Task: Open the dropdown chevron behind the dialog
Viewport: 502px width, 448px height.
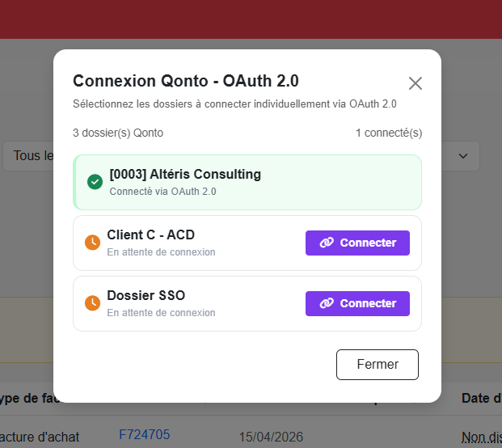Action: point(463,156)
